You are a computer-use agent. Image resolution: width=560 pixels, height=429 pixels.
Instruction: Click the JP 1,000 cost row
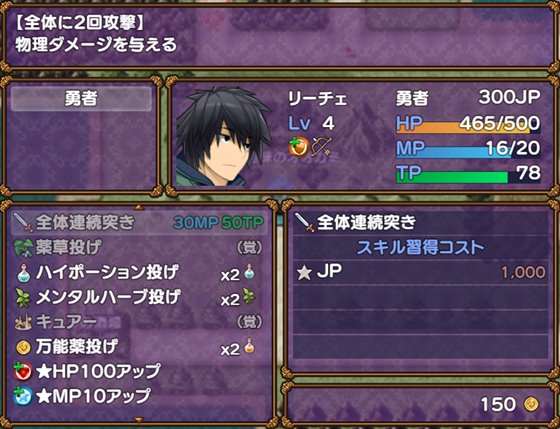pyautogui.click(x=421, y=273)
